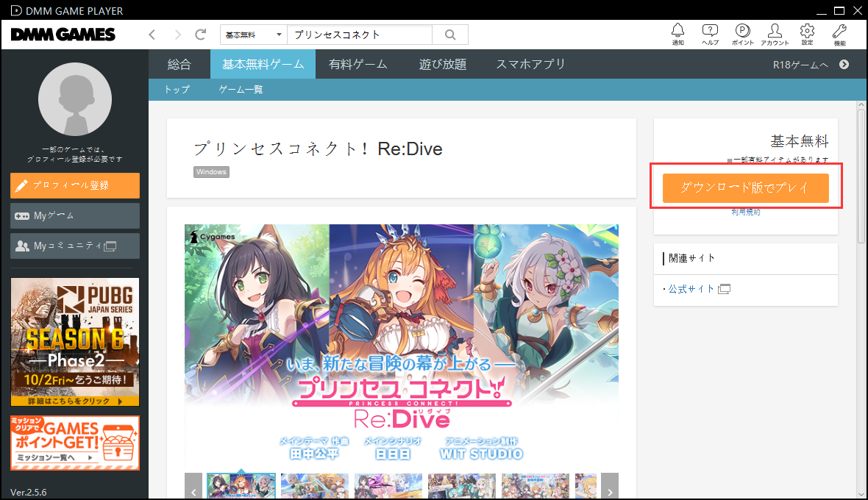Click the search magnifier icon
Viewport: 868px width, 500px height.
pos(450,35)
